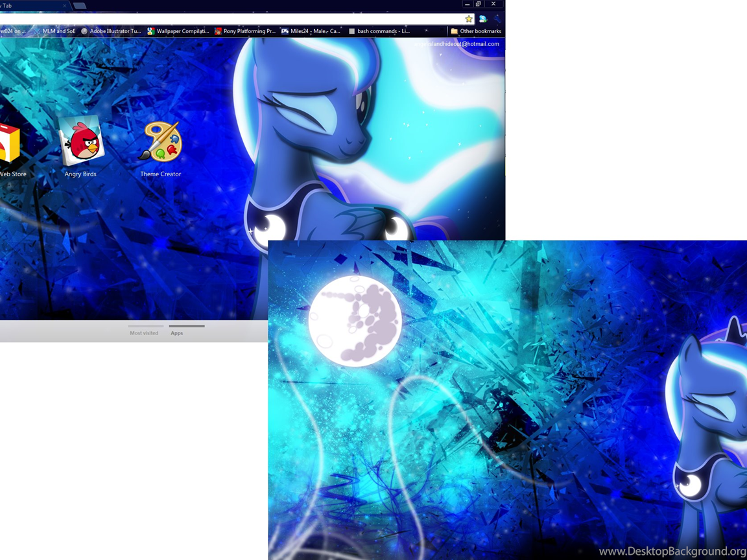Open the Wallpaper Compilati... bookmark
The image size is (747, 560).
click(178, 31)
